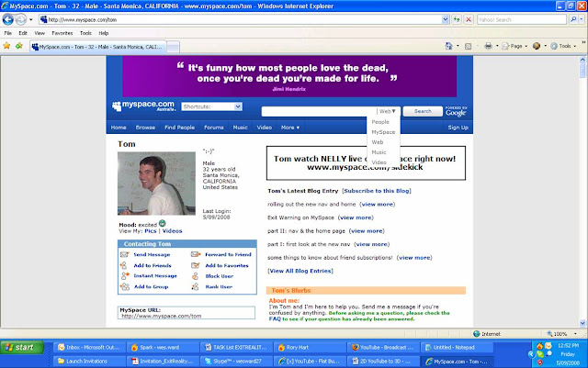
Task: Switch to the MySpace.com - Tom tab
Action: click(x=98, y=47)
